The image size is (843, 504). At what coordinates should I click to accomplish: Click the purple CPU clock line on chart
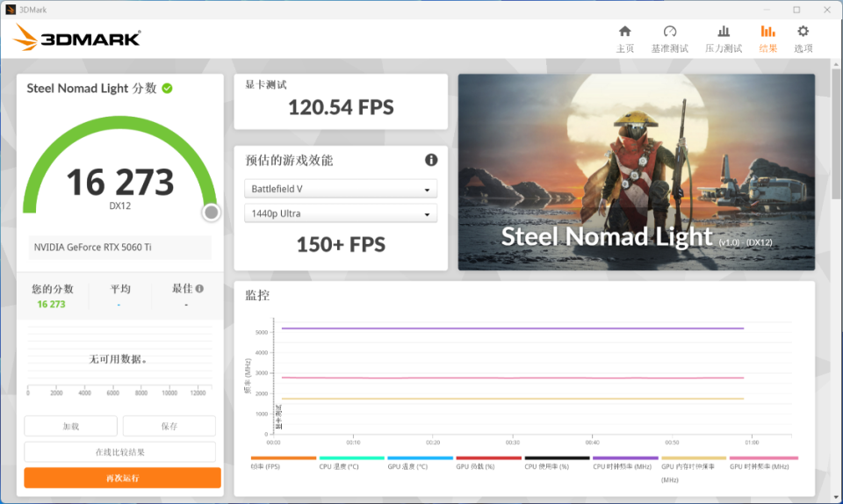point(512,328)
